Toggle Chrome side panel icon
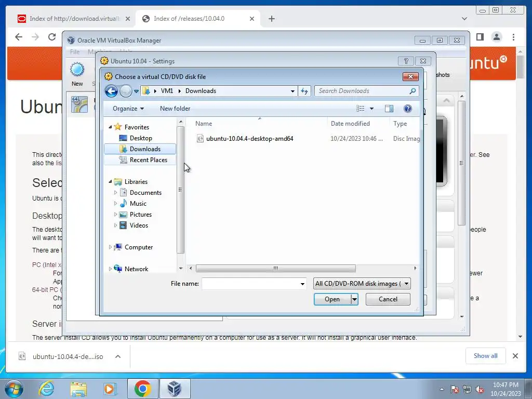532x399 pixels. (x=480, y=37)
